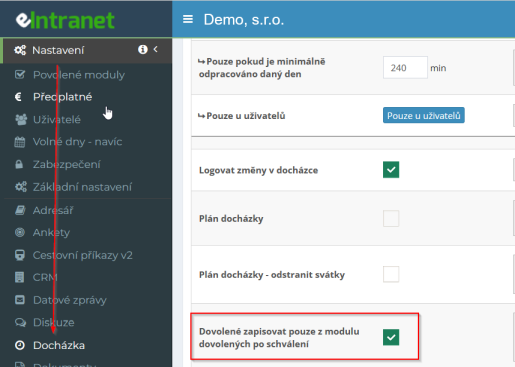Uncheck Logovat změny v docházce

pos(391,170)
